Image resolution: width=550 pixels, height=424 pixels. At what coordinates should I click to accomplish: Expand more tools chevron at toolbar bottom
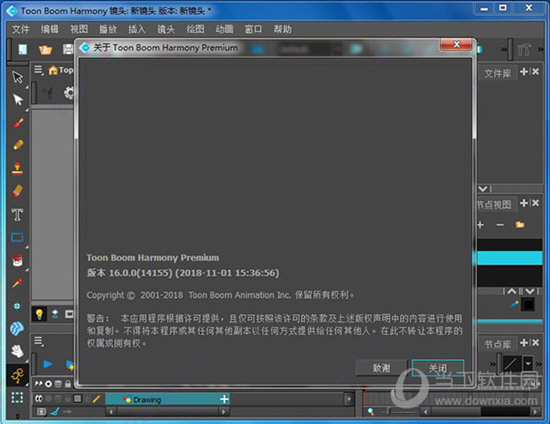(x=17, y=416)
